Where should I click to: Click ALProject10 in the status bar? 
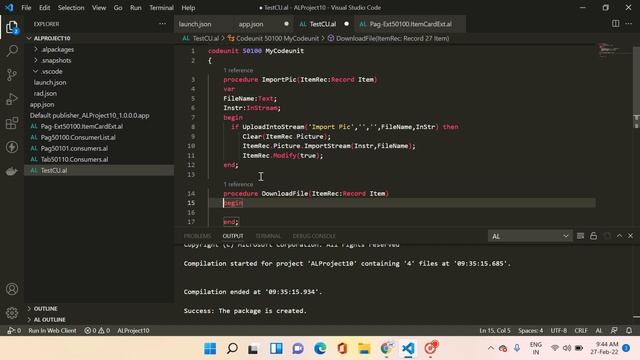tap(133, 330)
